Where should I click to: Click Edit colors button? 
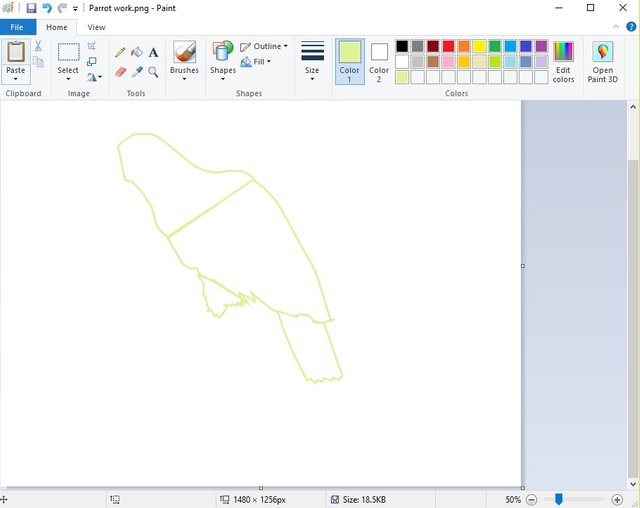click(x=563, y=62)
